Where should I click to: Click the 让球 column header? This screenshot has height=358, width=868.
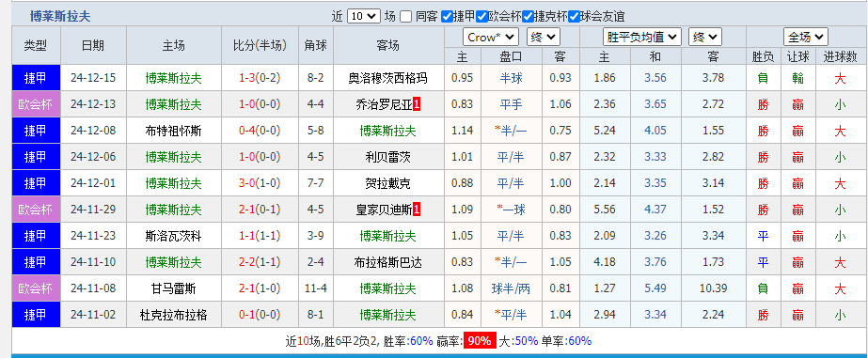[797, 56]
